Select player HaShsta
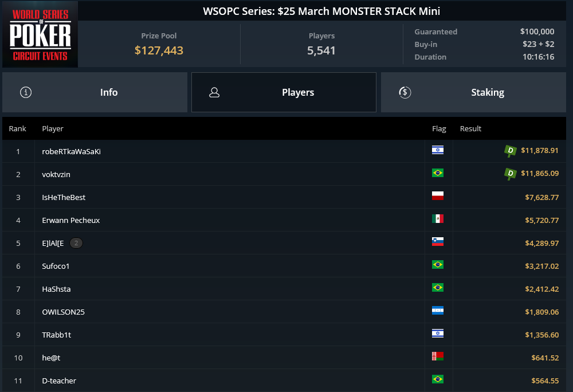573x392 pixels. pos(56,289)
